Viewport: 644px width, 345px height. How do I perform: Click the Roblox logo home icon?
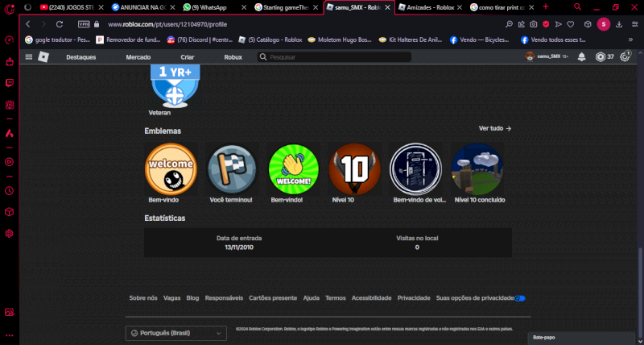coord(43,57)
